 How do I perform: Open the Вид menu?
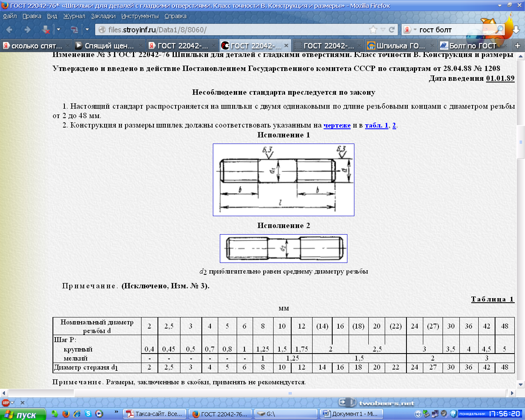coord(52,16)
